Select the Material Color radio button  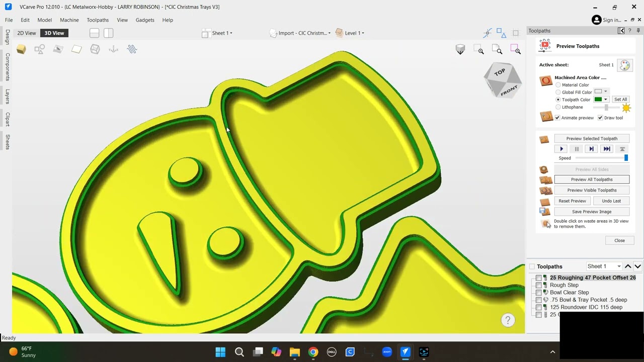pos(558,85)
